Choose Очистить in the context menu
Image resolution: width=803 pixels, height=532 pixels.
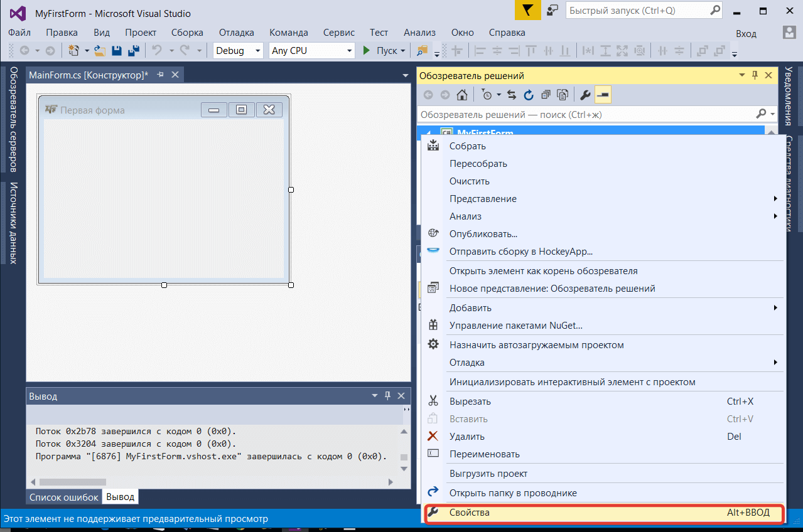click(x=603, y=181)
